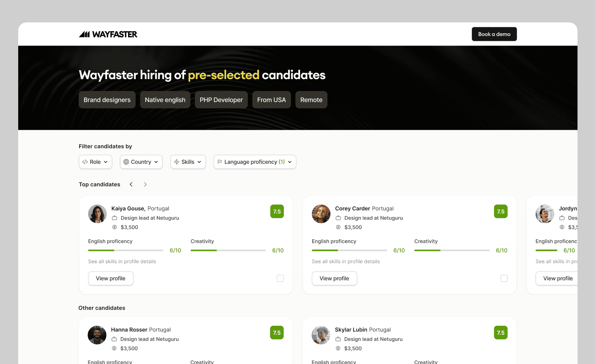The width and height of the screenshot is (595, 364).
Task: Click Jordyn's profile photo
Action: pos(545,214)
